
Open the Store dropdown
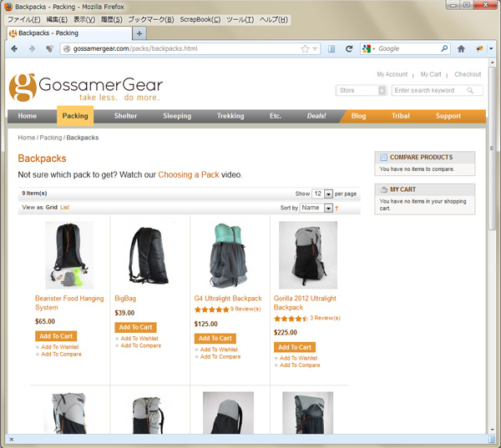pyautogui.click(x=362, y=90)
